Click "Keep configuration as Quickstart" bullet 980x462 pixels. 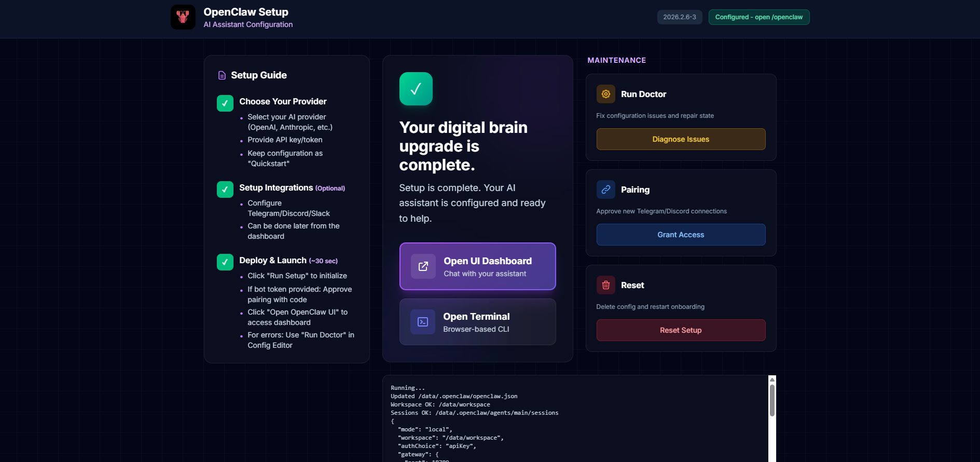click(x=285, y=158)
